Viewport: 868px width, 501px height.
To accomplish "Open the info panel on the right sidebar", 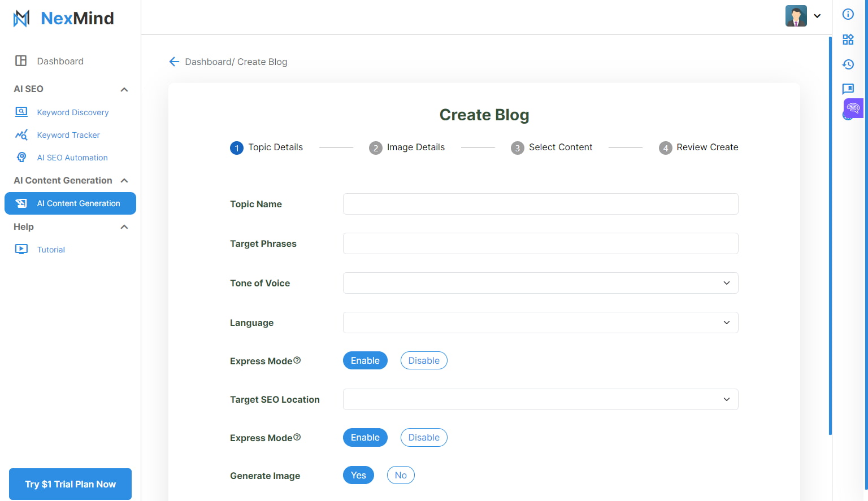I will point(848,15).
